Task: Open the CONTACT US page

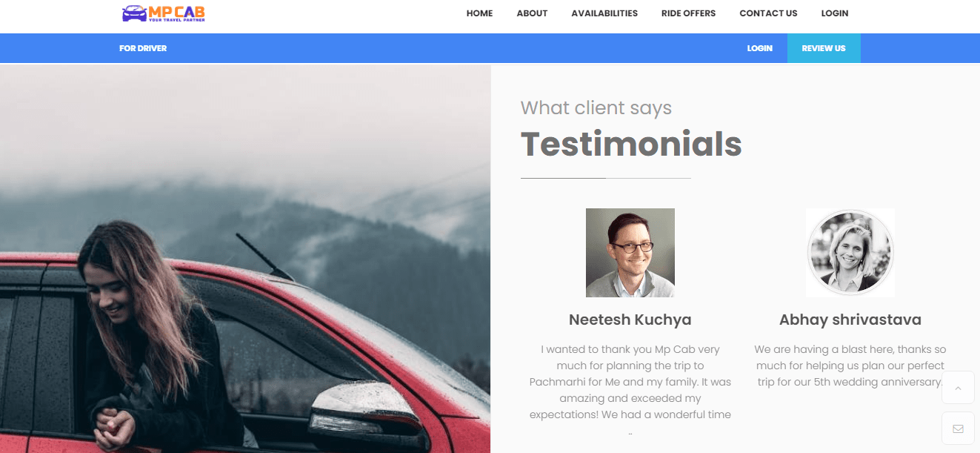Action: pyautogui.click(x=768, y=13)
